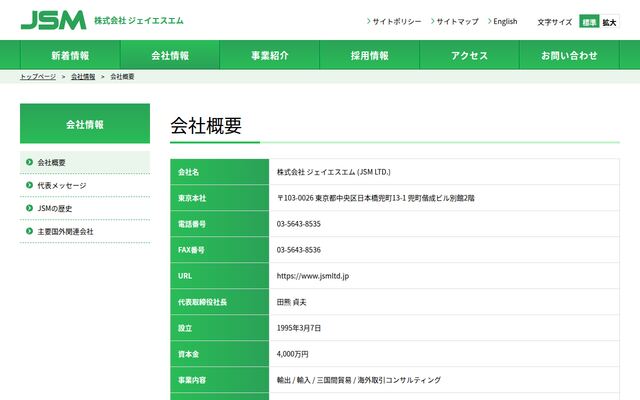
Task: Click the 会社概要 page heading
Action: click(x=206, y=125)
